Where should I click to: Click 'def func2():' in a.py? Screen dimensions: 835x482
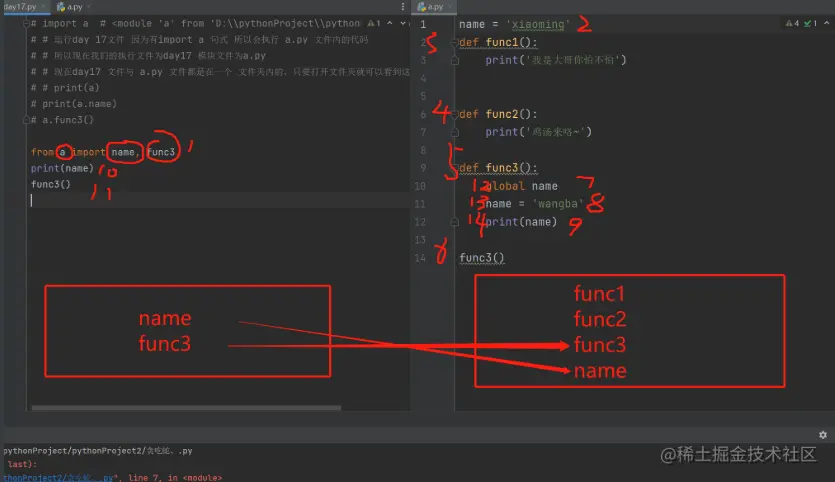[x=498, y=114]
